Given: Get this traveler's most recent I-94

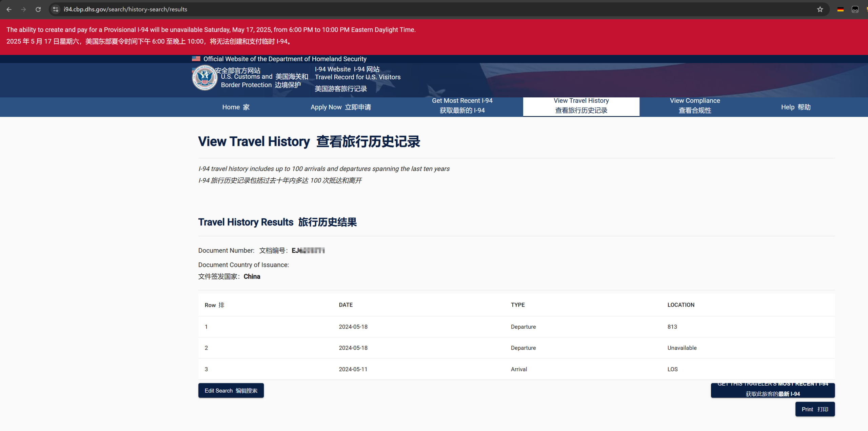Looking at the screenshot, I should tap(772, 390).
